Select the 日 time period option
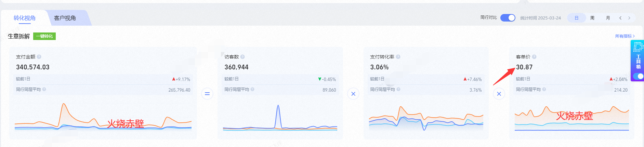Screen dimensions: 644x147 tap(577, 18)
